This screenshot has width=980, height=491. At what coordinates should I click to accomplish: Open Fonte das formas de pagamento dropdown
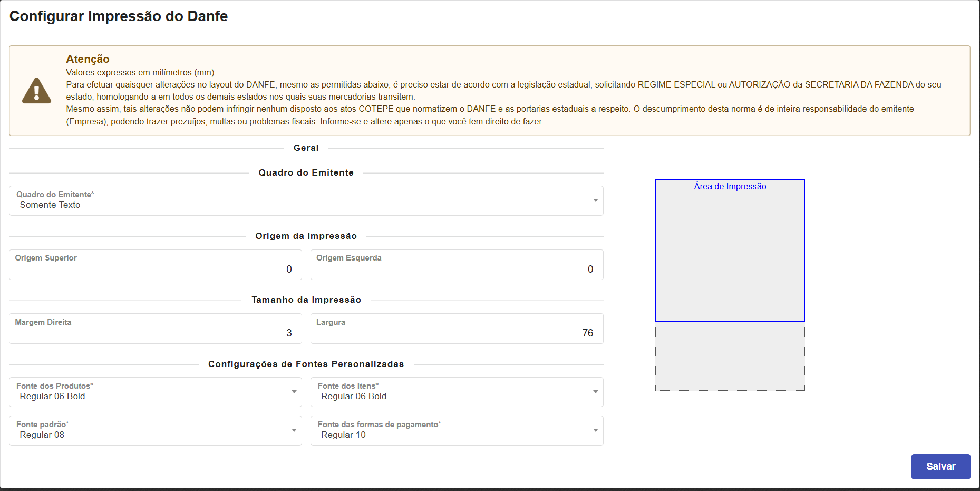pyautogui.click(x=457, y=431)
